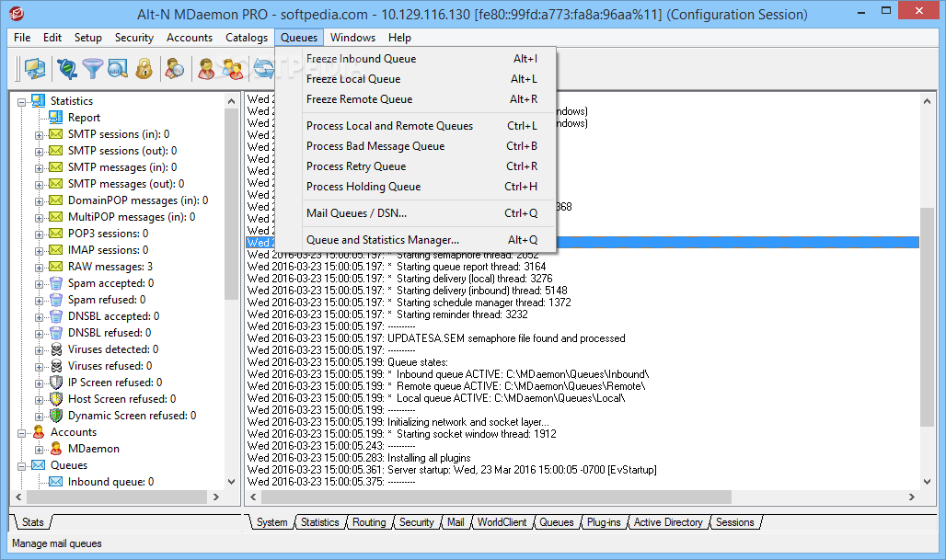
Task: Click the user search toolbar icon
Action: coord(174,69)
